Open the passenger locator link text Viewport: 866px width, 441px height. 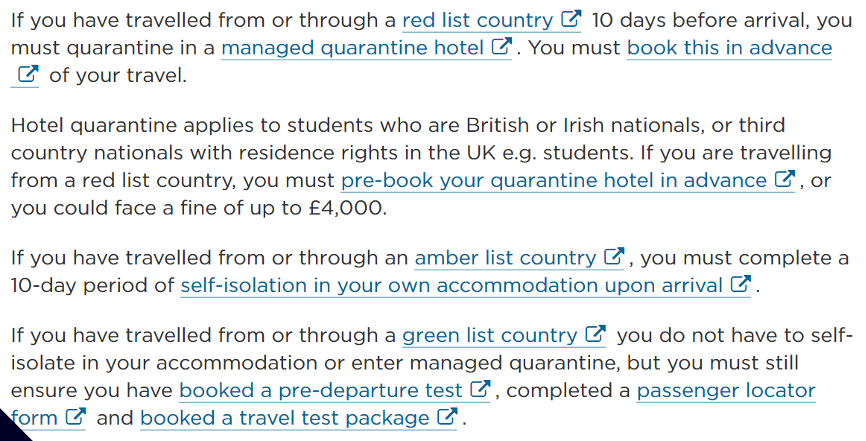(x=726, y=391)
